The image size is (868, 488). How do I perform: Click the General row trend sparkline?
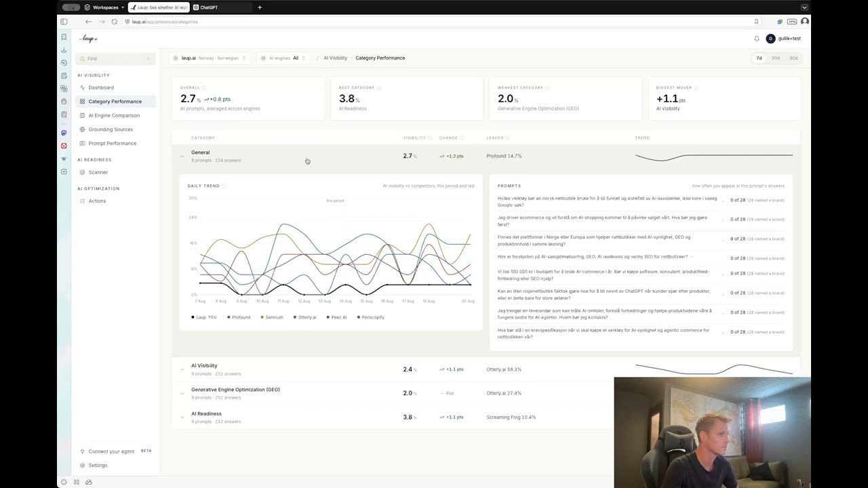coord(713,157)
